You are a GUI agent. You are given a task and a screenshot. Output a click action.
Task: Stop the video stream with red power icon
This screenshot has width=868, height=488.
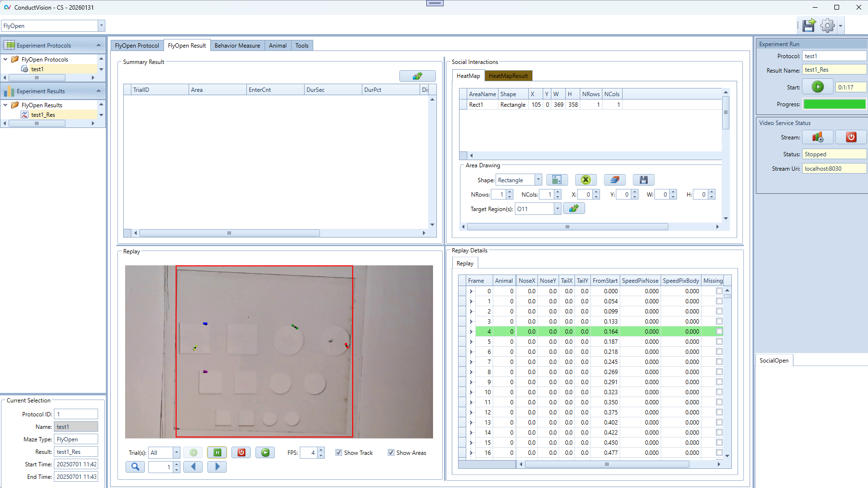[851, 137]
